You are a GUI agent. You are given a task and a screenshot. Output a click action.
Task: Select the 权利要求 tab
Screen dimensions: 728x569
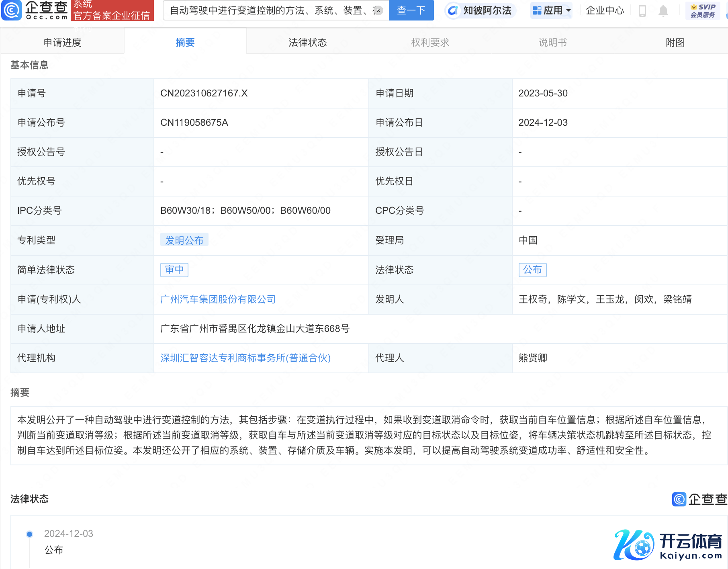point(430,42)
